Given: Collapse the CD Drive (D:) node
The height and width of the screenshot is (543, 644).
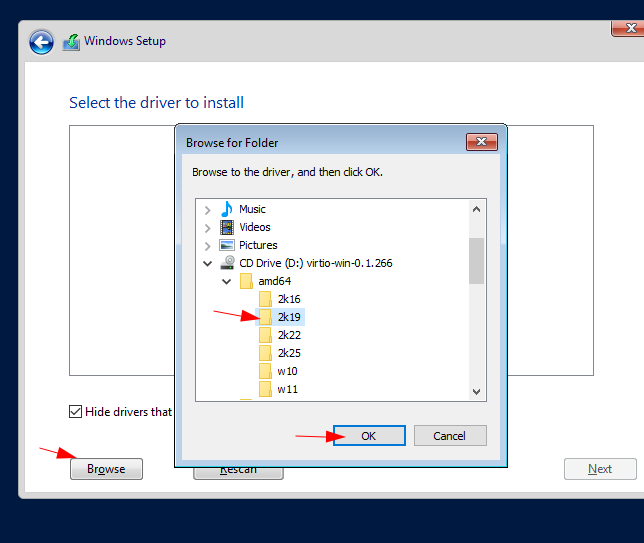Looking at the screenshot, I should 207,263.
